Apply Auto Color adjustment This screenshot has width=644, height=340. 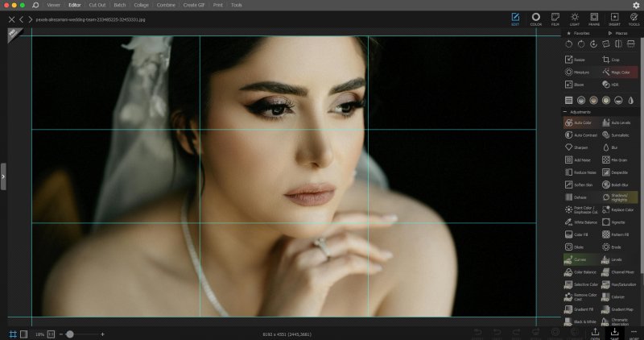coord(580,122)
